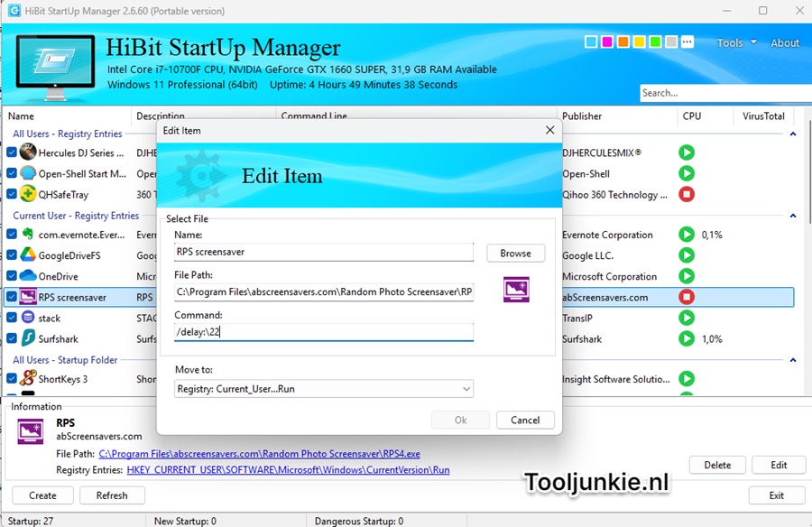Image resolution: width=812 pixels, height=527 pixels.
Task: Select the yellow theme color swatch
Action: point(639,42)
